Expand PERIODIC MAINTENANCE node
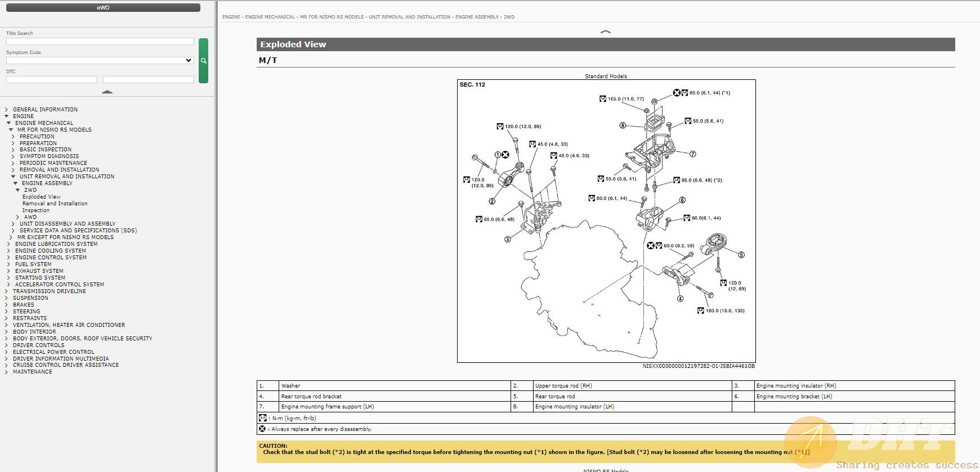 click(13, 163)
